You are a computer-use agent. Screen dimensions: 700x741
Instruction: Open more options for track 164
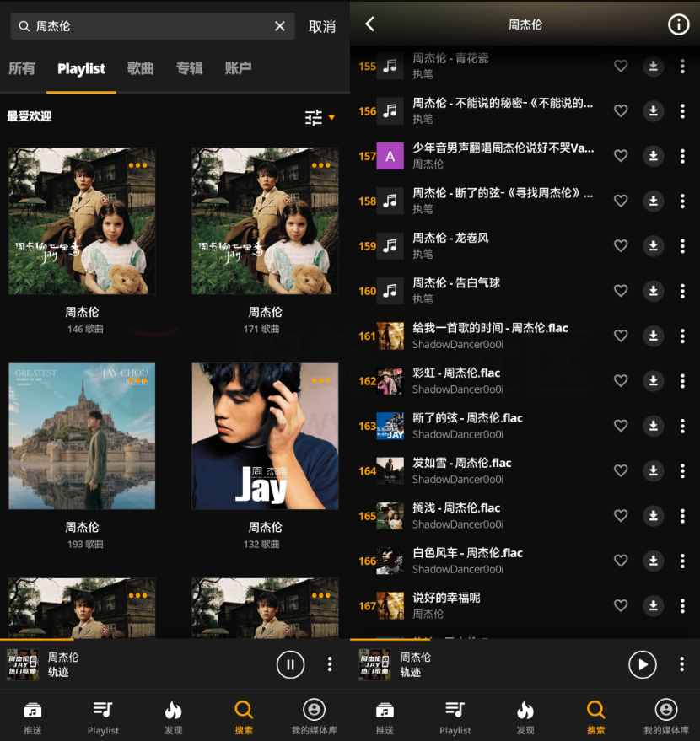point(682,470)
